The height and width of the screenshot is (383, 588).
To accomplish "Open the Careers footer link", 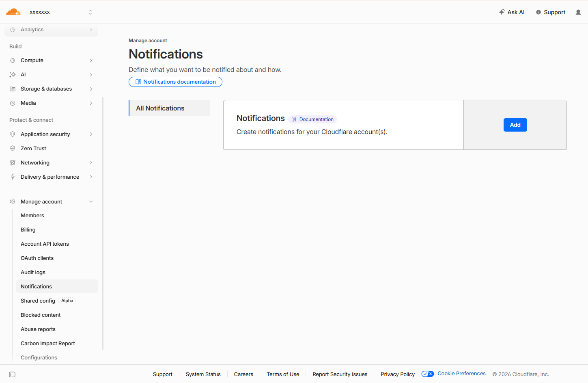I will tap(243, 374).
